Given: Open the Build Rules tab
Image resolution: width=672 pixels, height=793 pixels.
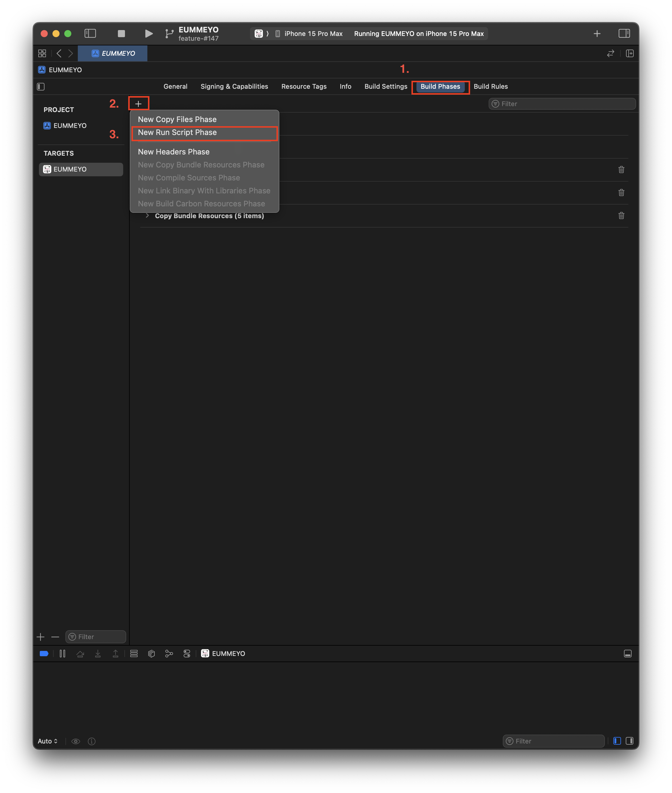Looking at the screenshot, I should pos(490,86).
